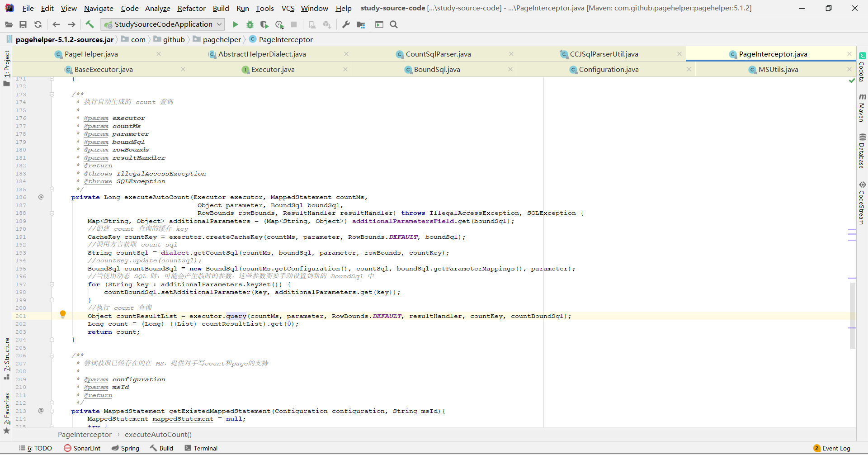Image resolution: width=868 pixels, height=455 pixels.
Task: Collapse the for loop fold at line 197
Action: click(52, 284)
